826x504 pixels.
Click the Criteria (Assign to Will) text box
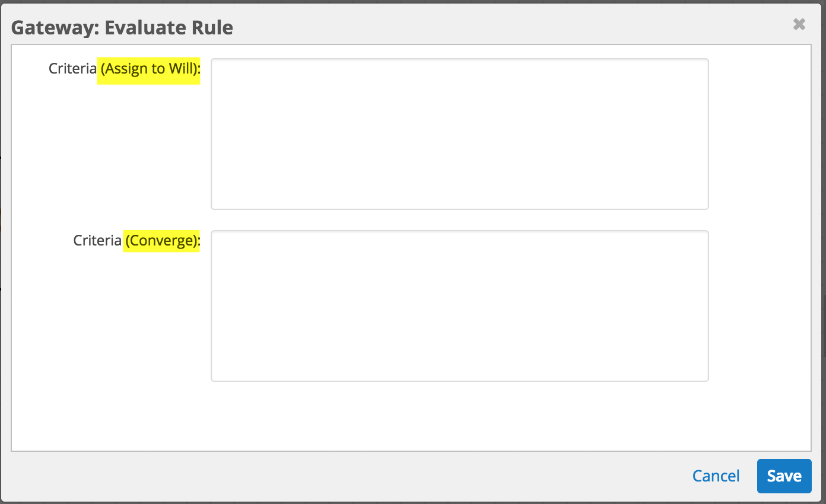pyautogui.click(x=459, y=134)
